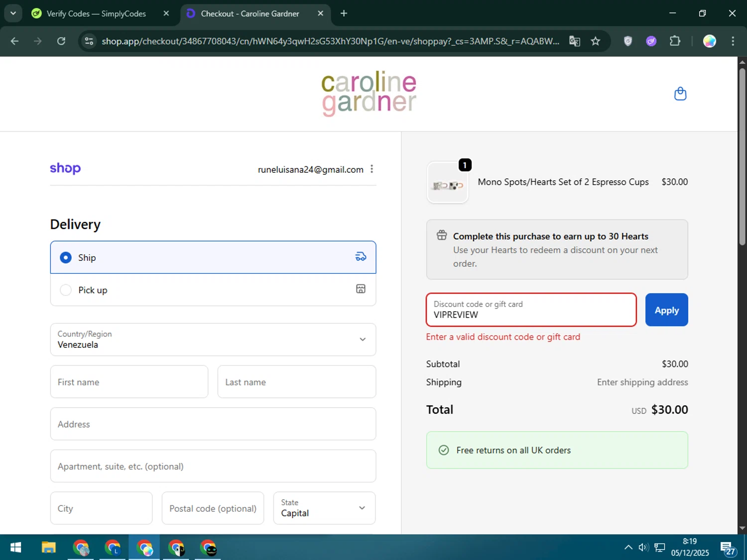Click the scrollbar down arrow
Screen dimensions: 747x560
click(742, 529)
